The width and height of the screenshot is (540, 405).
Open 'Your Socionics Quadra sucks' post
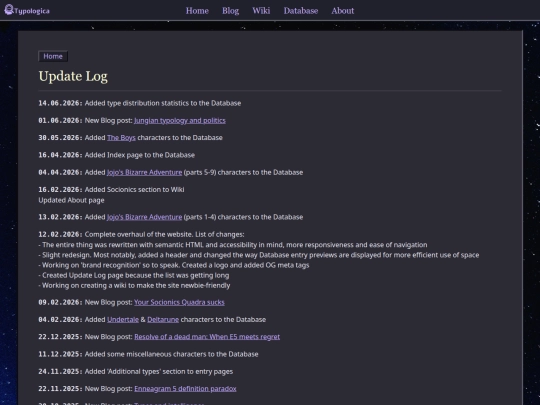point(179,302)
